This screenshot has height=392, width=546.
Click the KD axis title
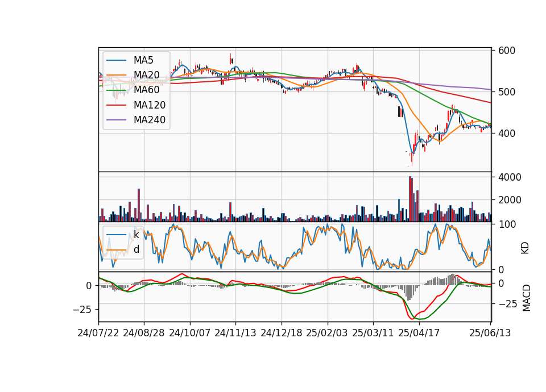point(525,248)
